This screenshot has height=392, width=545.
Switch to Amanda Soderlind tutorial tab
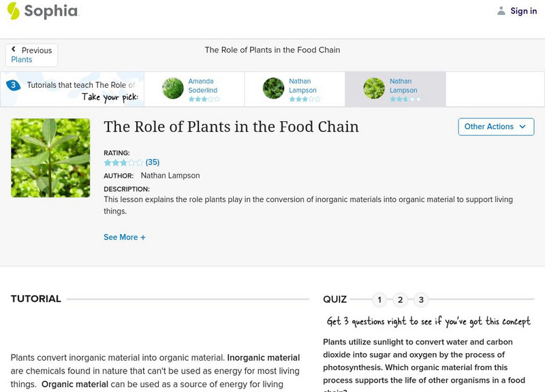tap(202, 86)
